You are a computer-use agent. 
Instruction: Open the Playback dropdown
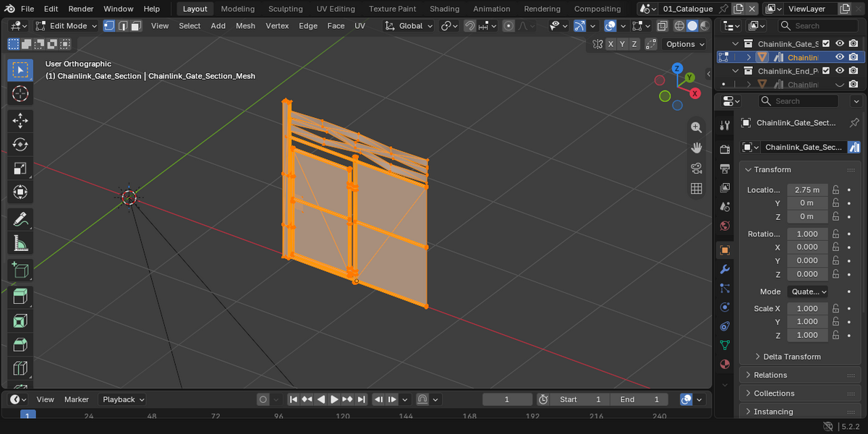click(x=123, y=399)
